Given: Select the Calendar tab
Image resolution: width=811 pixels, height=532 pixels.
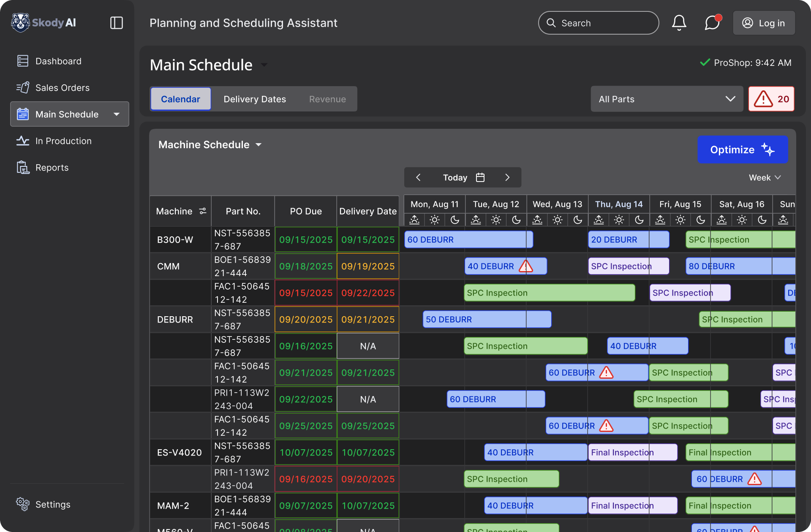Looking at the screenshot, I should 180,99.
